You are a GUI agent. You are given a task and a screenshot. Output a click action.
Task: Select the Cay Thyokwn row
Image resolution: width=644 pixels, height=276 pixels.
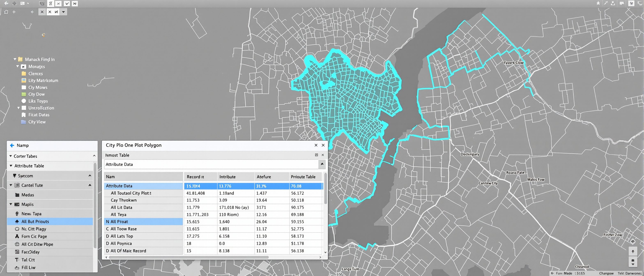pos(213,200)
